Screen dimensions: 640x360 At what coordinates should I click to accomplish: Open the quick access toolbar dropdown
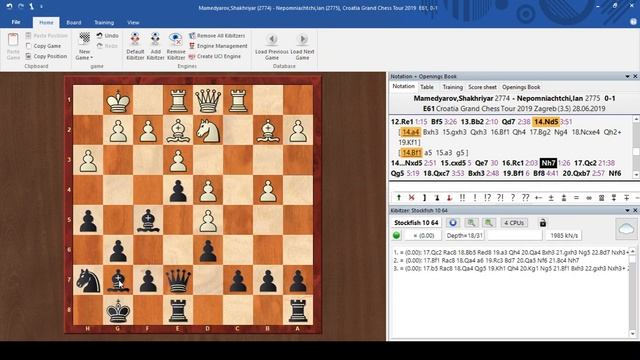pos(41,7)
